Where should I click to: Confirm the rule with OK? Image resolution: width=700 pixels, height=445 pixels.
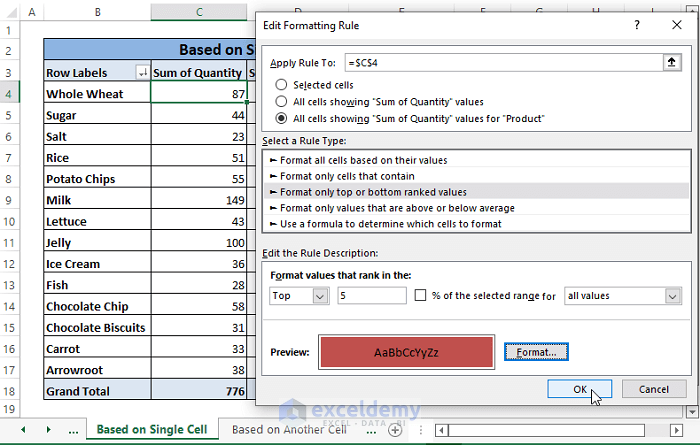pos(579,389)
